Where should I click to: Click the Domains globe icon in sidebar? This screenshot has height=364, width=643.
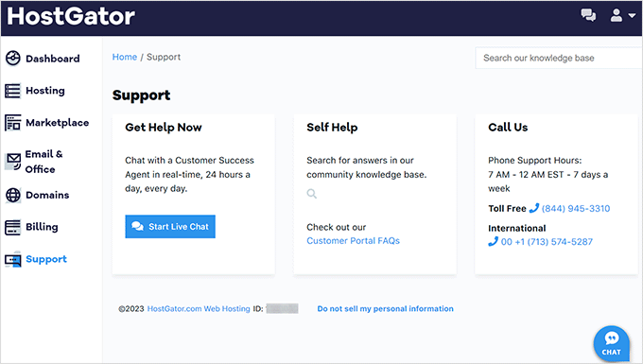point(12,195)
